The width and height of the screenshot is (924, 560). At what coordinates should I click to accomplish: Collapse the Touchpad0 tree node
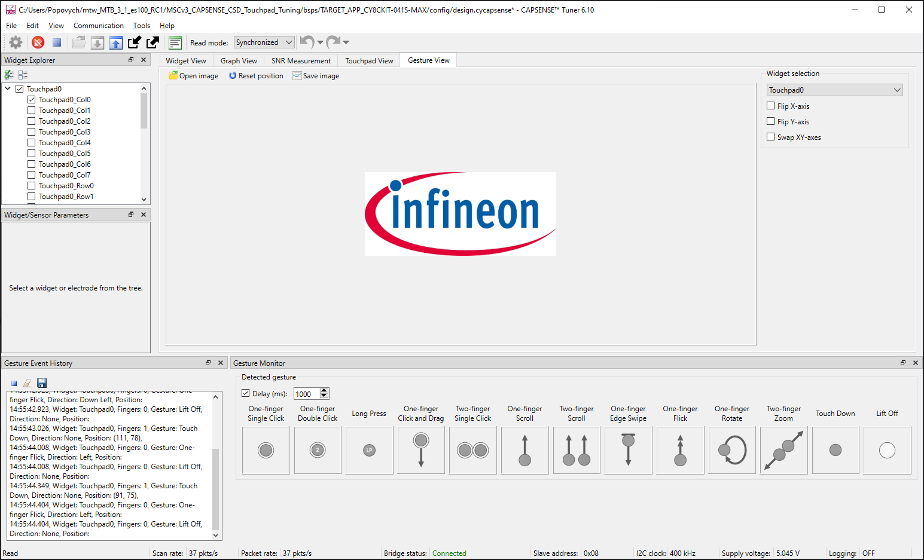coord(8,89)
